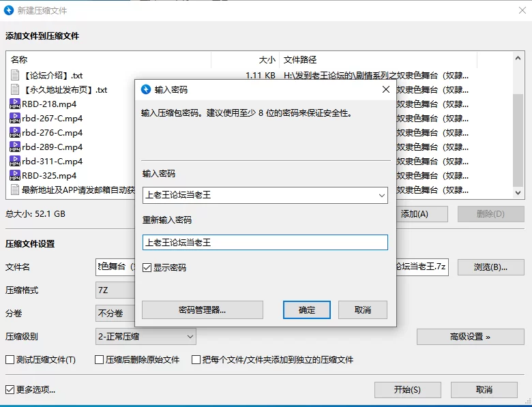Uncheck the 显示密码 checkbox
The height and width of the screenshot is (407, 532).
point(147,268)
